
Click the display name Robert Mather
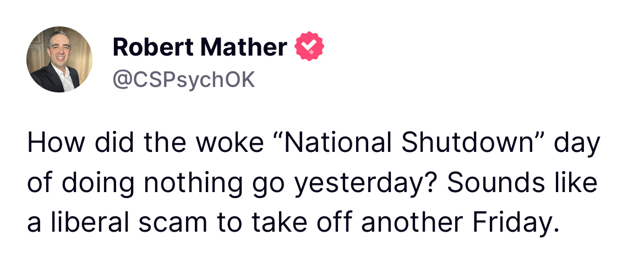(x=199, y=48)
